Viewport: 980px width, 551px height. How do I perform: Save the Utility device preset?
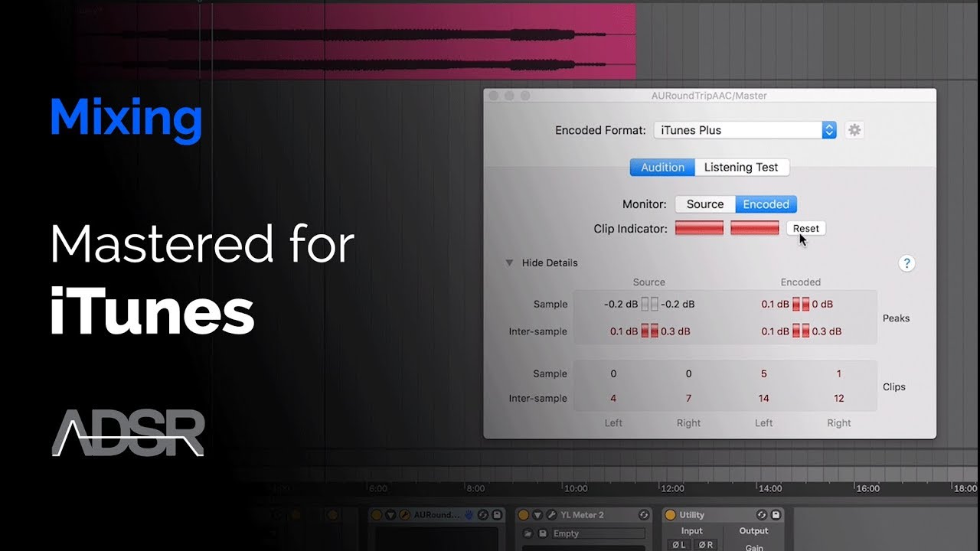tap(776, 515)
